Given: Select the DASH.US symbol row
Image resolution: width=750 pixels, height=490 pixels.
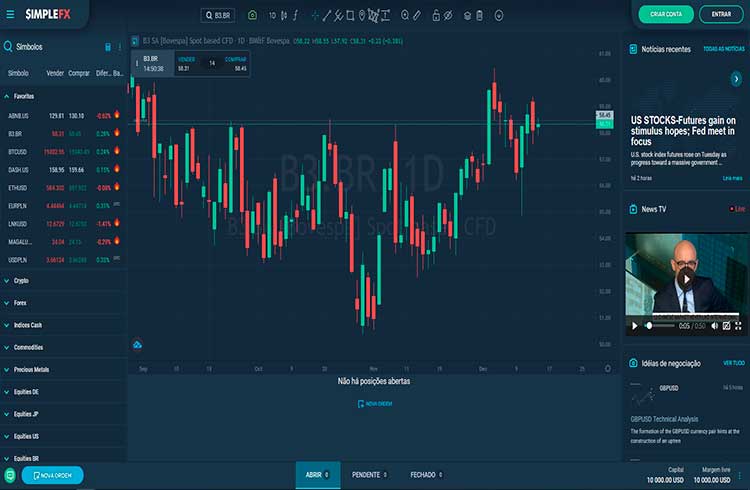Looking at the screenshot, I should pyautogui.click(x=64, y=170).
